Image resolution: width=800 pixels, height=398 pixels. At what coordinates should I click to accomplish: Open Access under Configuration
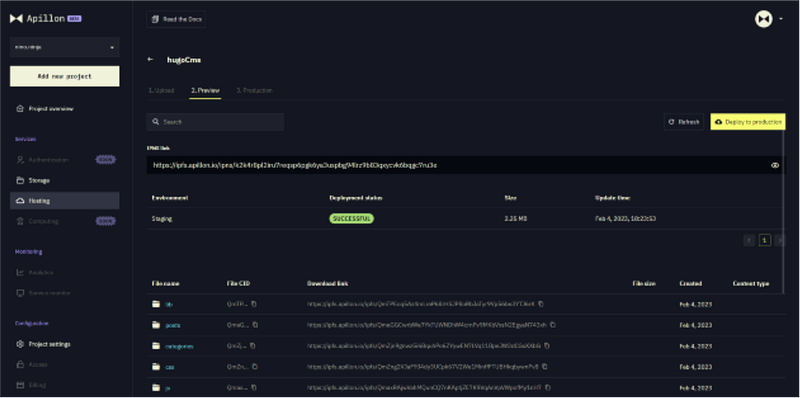coord(38,364)
